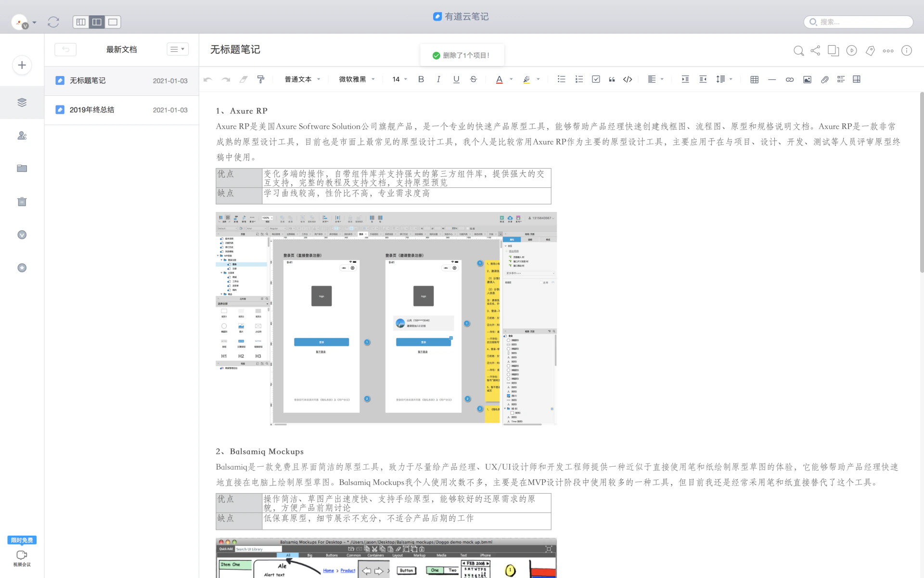Toggle underline formatting

pos(456,79)
